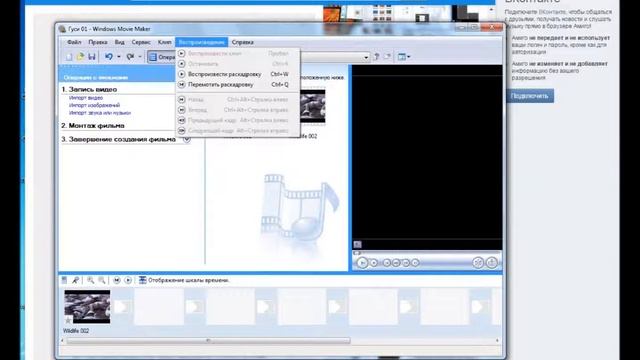
Task: Zoom out on the storyboard
Action: coord(102,280)
